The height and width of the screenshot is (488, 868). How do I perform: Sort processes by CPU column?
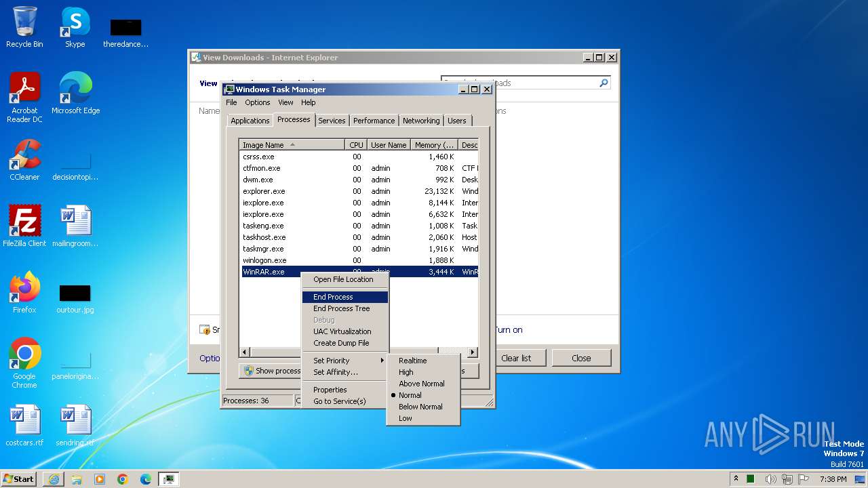pyautogui.click(x=356, y=145)
